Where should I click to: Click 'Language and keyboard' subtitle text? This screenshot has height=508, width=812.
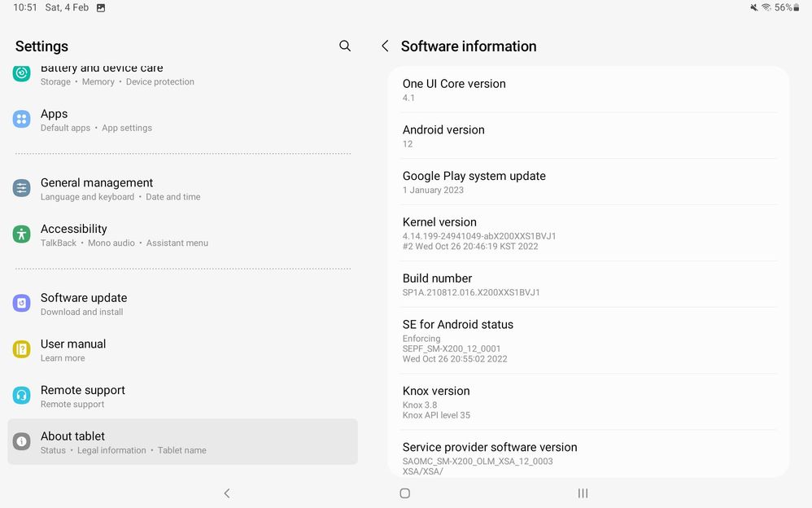pyautogui.click(x=88, y=196)
